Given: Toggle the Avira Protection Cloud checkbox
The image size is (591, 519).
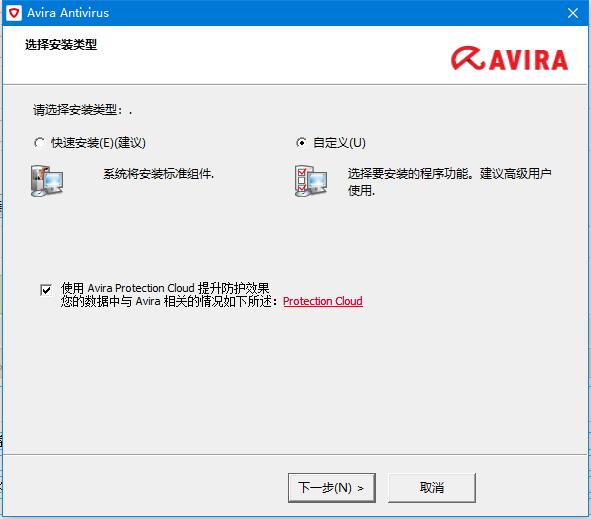Looking at the screenshot, I should click(x=46, y=290).
